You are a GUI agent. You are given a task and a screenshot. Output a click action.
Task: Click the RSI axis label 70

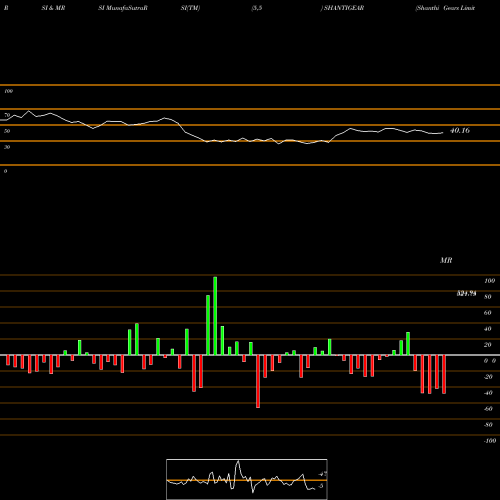pos(7,115)
